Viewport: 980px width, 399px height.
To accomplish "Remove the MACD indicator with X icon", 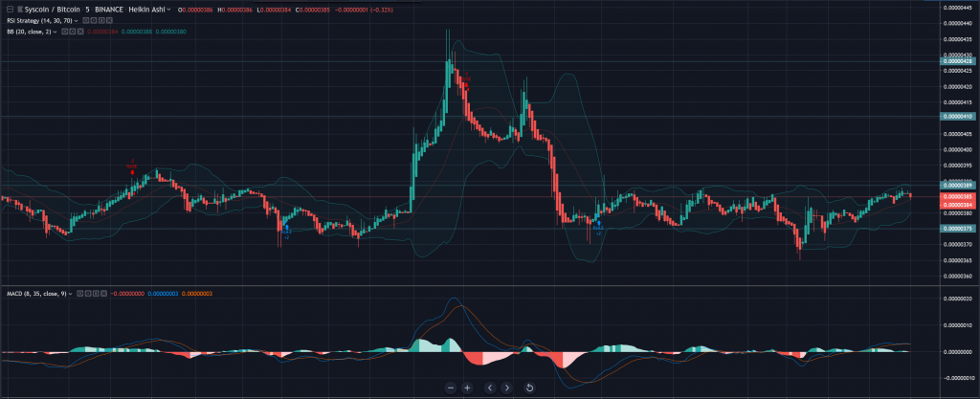I will pyautogui.click(x=103, y=294).
